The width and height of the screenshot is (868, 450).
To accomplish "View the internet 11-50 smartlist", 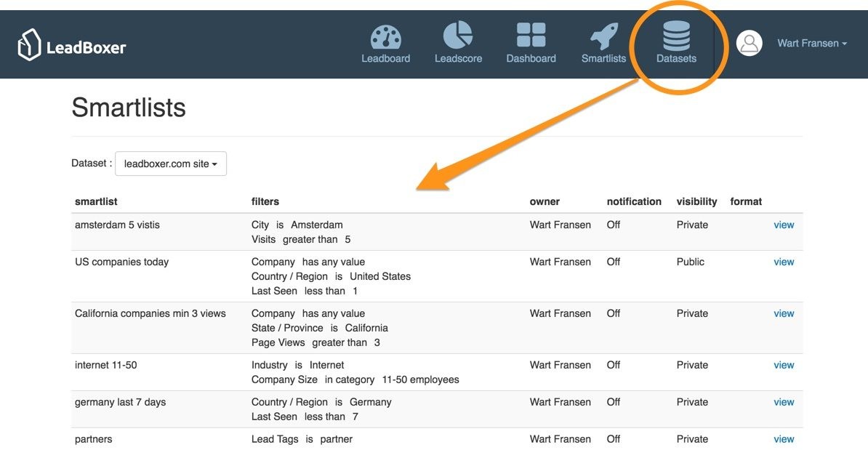I will (x=784, y=366).
